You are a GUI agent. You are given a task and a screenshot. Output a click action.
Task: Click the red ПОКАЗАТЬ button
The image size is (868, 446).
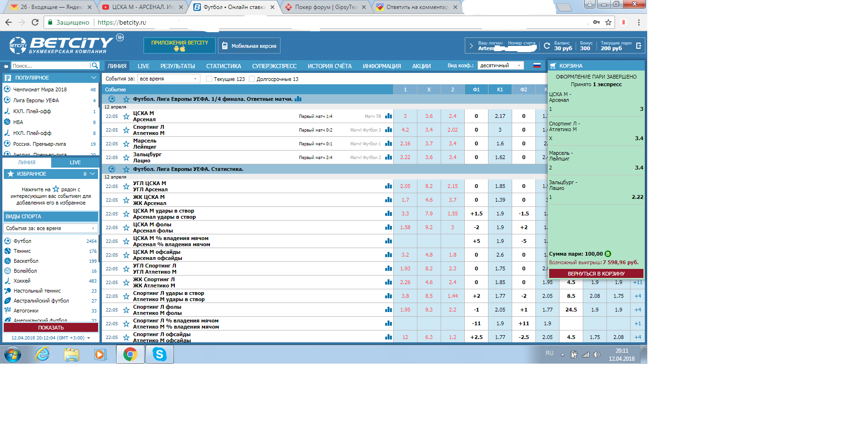point(51,328)
